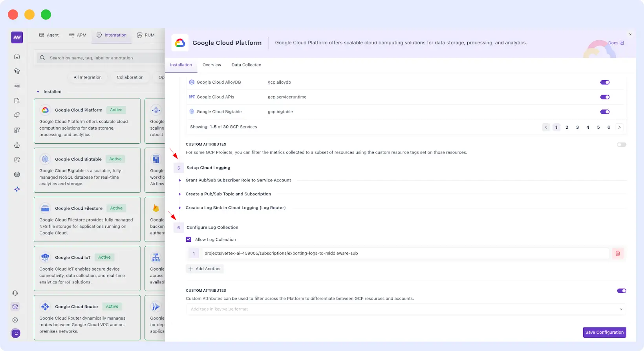Image resolution: width=644 pixels, height=351 pixels.
Task: Click the Middleware logo in the sidebar
Action: click(17, 37)
